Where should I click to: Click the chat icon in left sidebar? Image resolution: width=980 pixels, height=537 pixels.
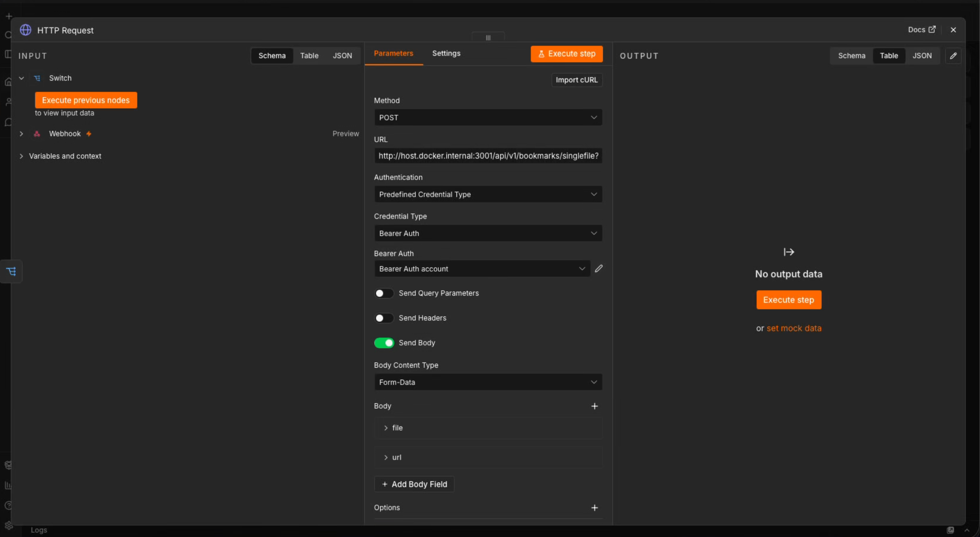click(x=8, y=122)
